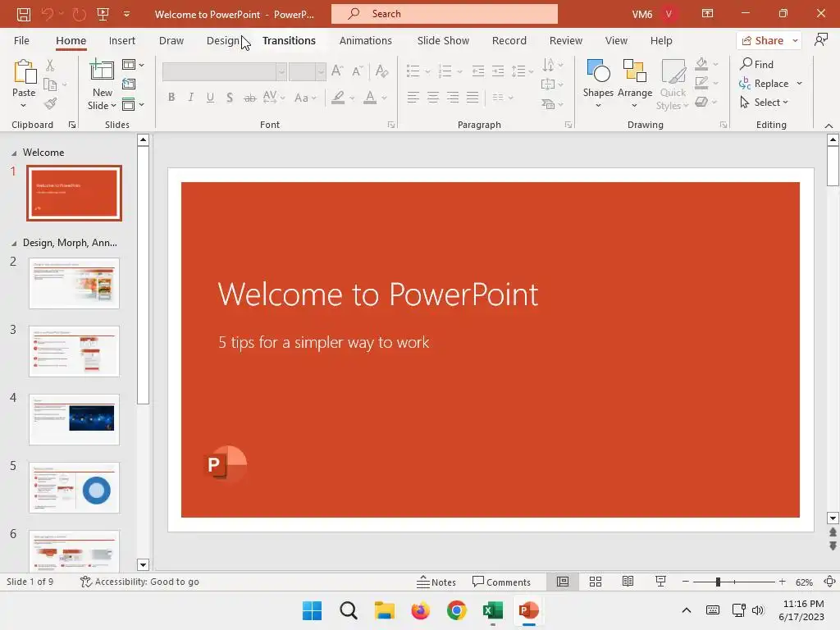This screenshot has height=630, width=840.
Task: Switch to the Transitions tab
Action: click(289, 41)
